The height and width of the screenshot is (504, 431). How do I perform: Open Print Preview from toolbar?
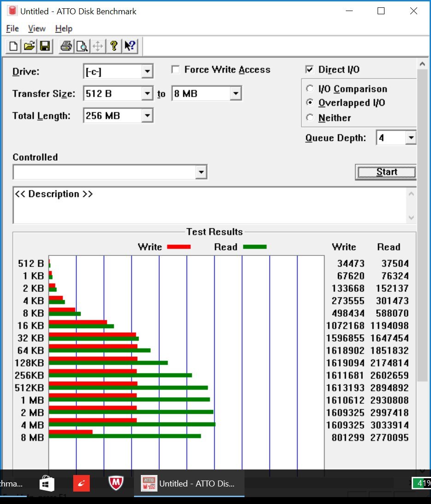click(82, 46)
